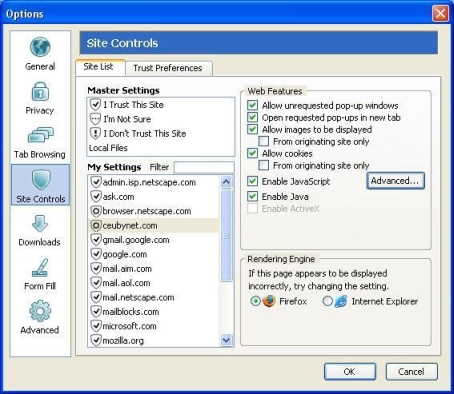Click the site list scrollbar thumb
The image size is (454, 394).
(226, 236)
